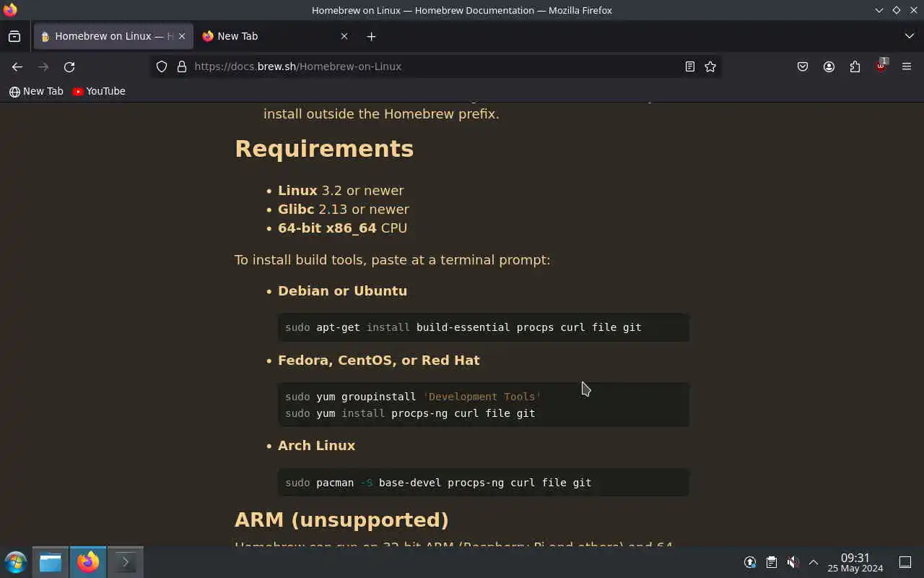Click the ARM (unsupported) heading
This screenshot has width=924, height=578.
pos(341,520)
